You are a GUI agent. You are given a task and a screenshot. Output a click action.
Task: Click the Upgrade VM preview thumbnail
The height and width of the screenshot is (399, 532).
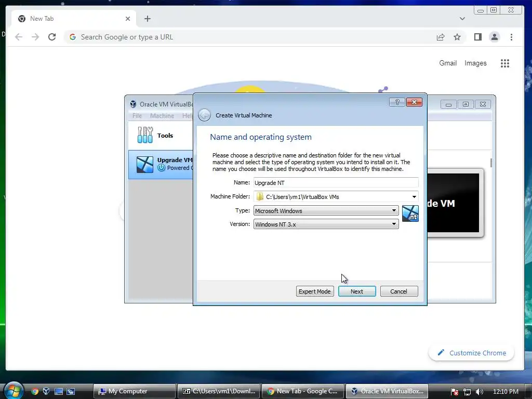pyautogui.click(x=455, y=203)
